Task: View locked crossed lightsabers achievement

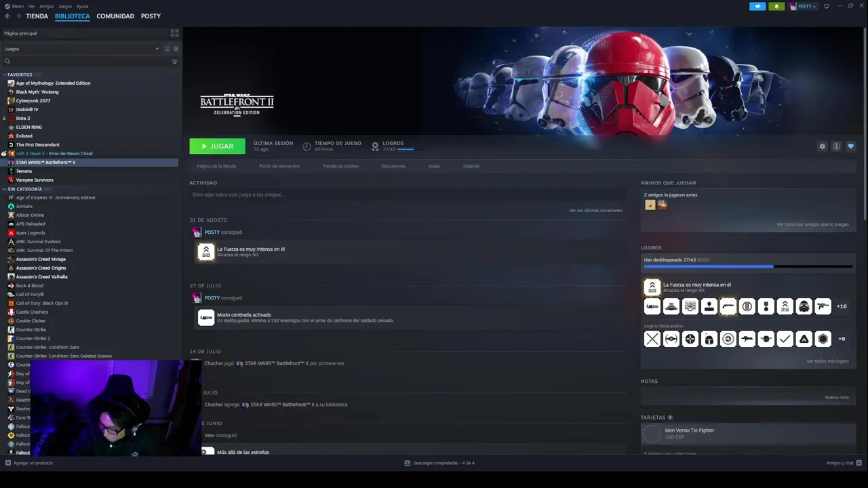Action: tap(652, 339)
